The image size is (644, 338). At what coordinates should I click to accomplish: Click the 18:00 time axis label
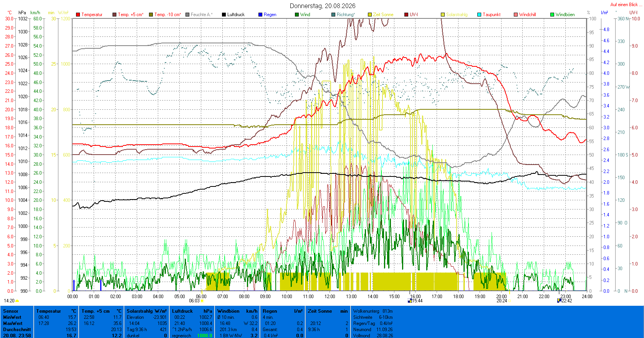pyautogui.click(x=459, y=297)
